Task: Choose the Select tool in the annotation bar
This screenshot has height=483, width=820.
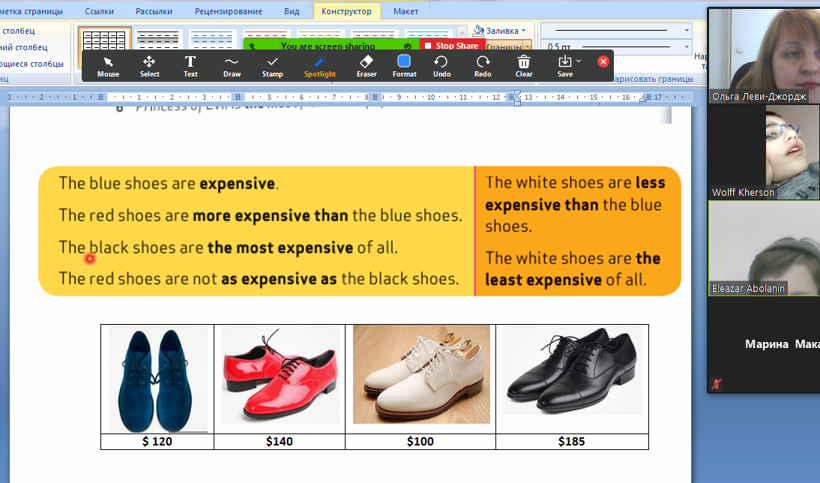Action: (149, 66)
